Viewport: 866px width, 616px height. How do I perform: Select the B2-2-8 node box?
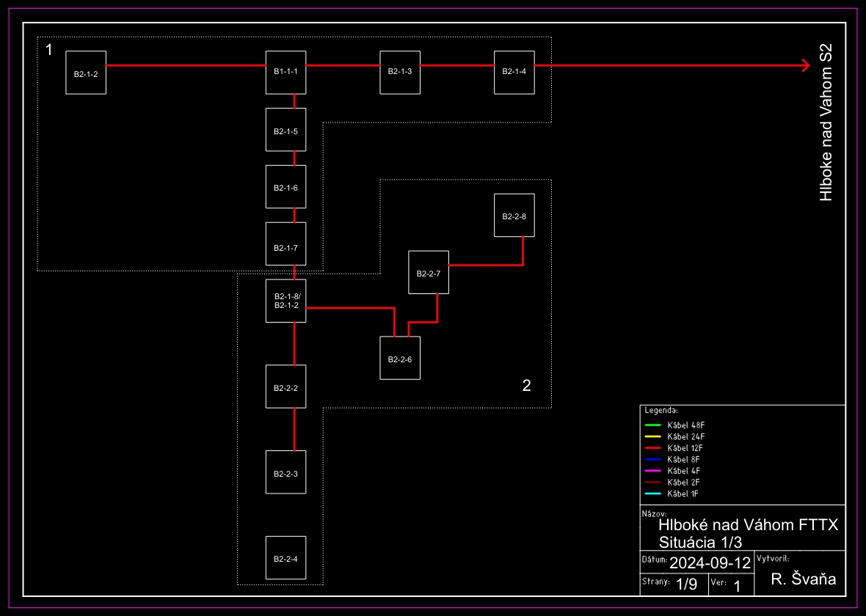(x=514, y=216)
